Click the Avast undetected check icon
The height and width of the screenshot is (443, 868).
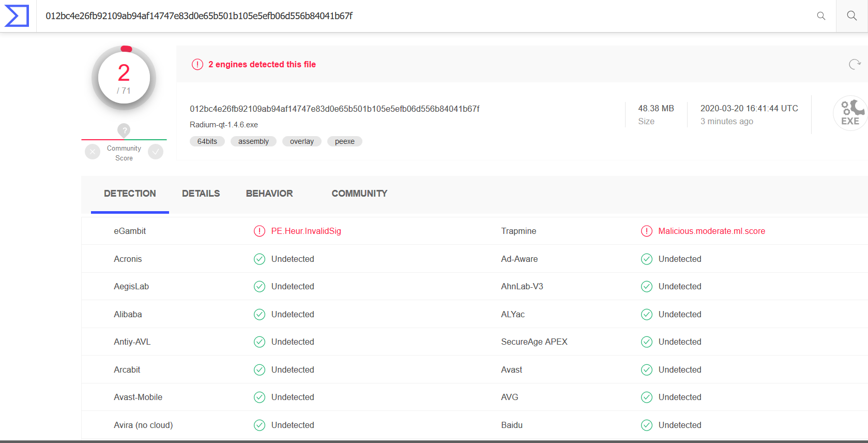coord(647,370)
